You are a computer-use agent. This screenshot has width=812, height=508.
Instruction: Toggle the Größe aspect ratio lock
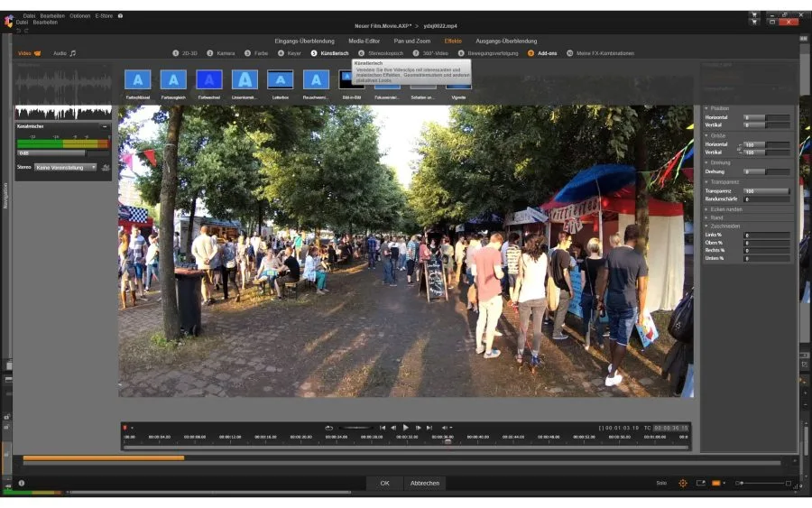(739, 149)
